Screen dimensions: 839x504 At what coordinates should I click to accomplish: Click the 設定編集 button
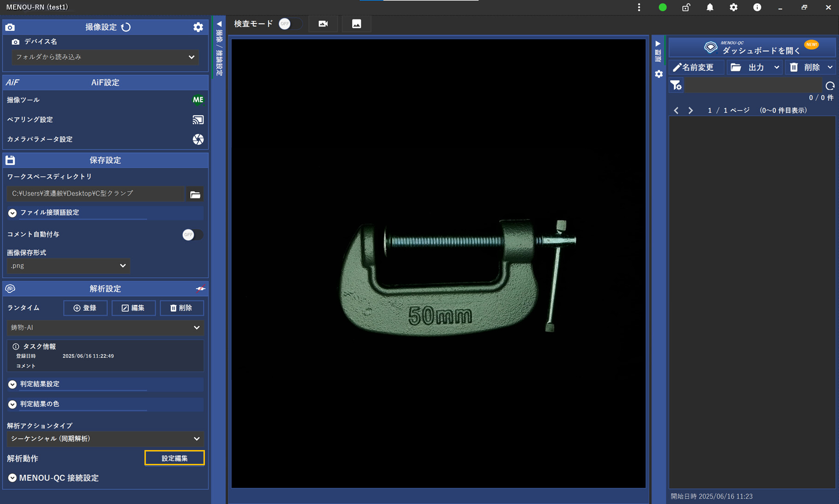click(x=174, y=458)
